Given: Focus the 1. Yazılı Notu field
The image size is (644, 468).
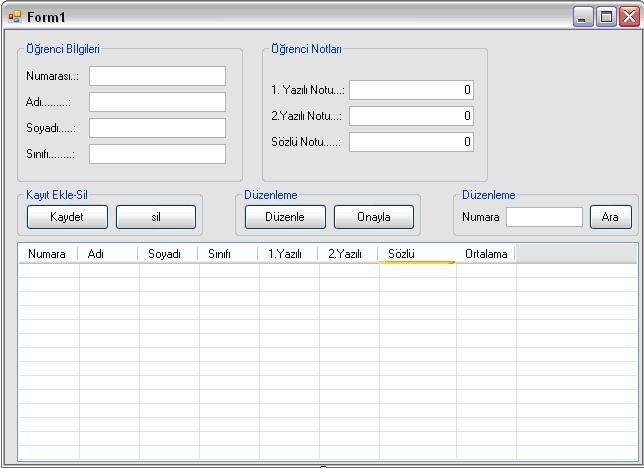Looking at the screenshot, I should pos(411,90).
